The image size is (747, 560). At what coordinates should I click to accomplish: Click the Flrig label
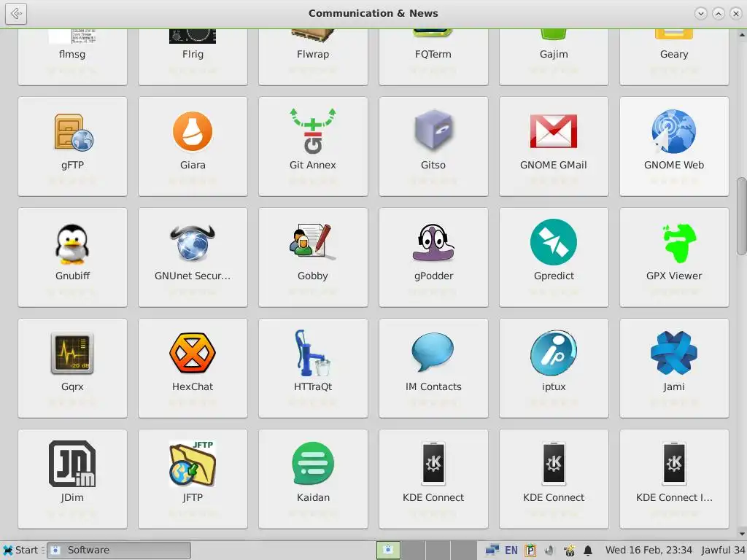click(193, 54)
